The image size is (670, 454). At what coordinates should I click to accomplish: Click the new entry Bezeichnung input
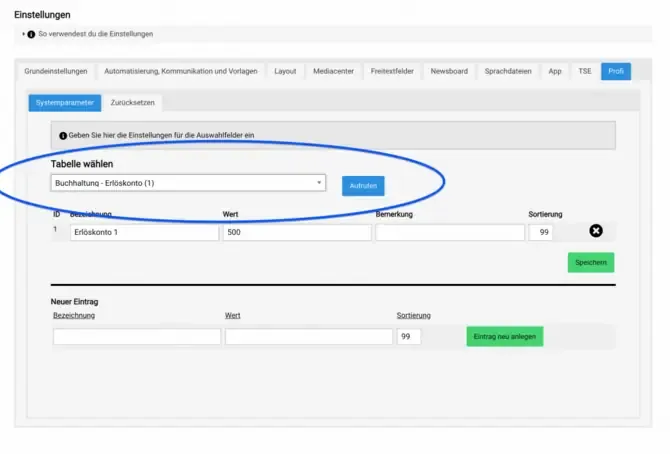[x=137, y=337]
